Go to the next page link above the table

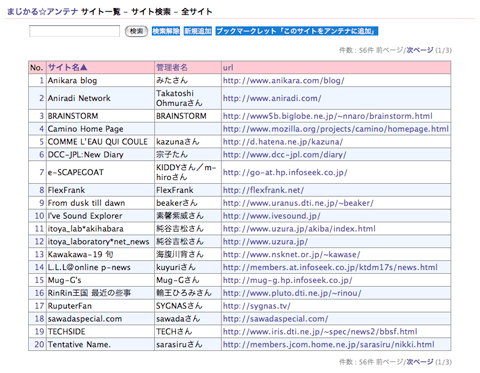[420, 50]
